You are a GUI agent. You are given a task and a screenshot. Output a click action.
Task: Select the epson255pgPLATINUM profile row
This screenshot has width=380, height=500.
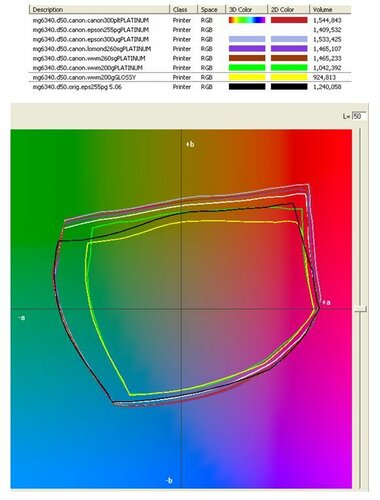[190, 30]
